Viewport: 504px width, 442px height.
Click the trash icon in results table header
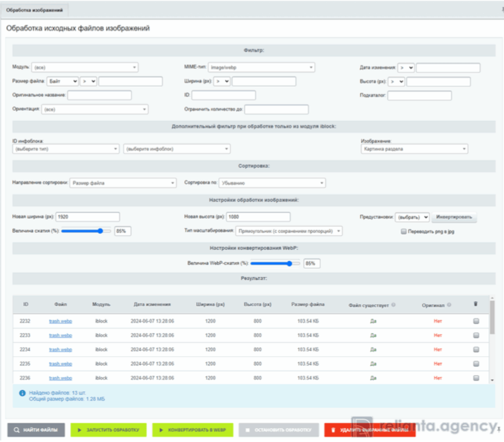pyautogui.click(x=475, y=304)
